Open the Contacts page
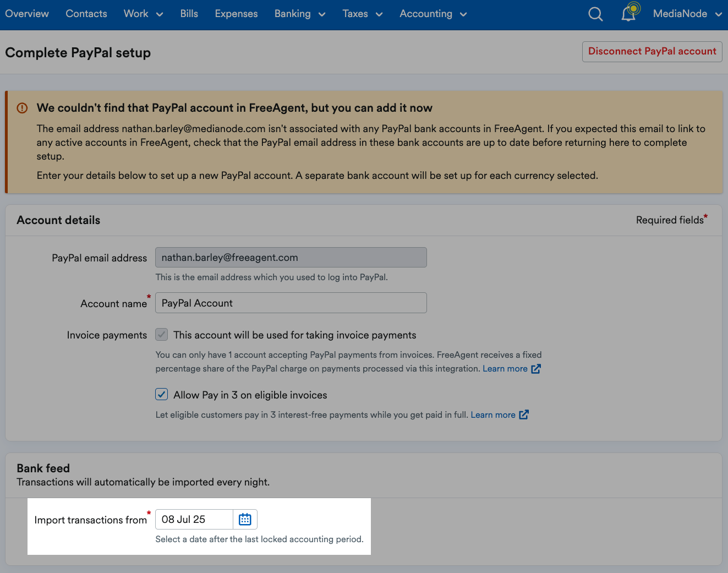728x573 pixels. (86, 14)
